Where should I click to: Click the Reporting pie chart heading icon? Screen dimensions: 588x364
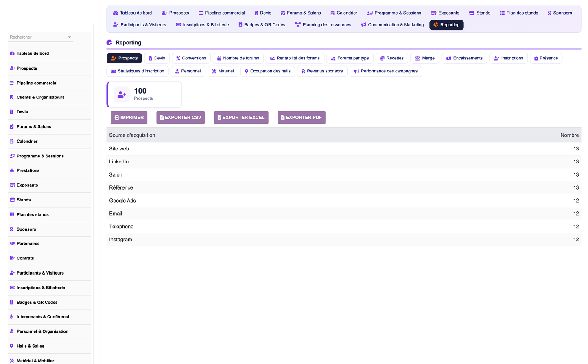click(109, 43)
